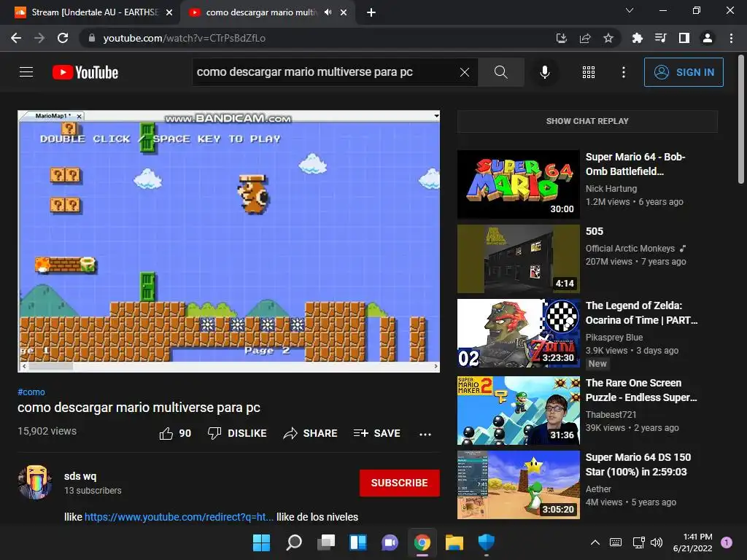Open the Chrome profile icon
The image size is (747, 560).
[708, 38]
